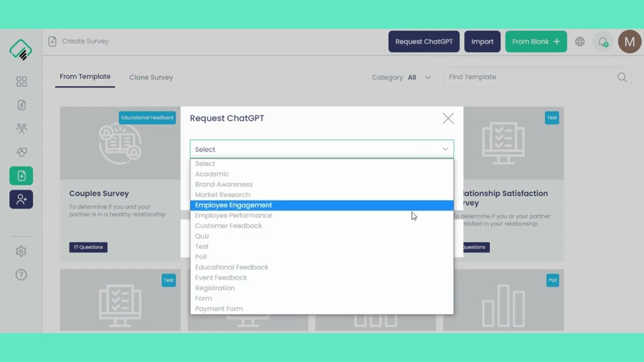This screenshot has height=362, width=644.
Task: Open the M user avatar menu
Action: click(x=629, y=42)
